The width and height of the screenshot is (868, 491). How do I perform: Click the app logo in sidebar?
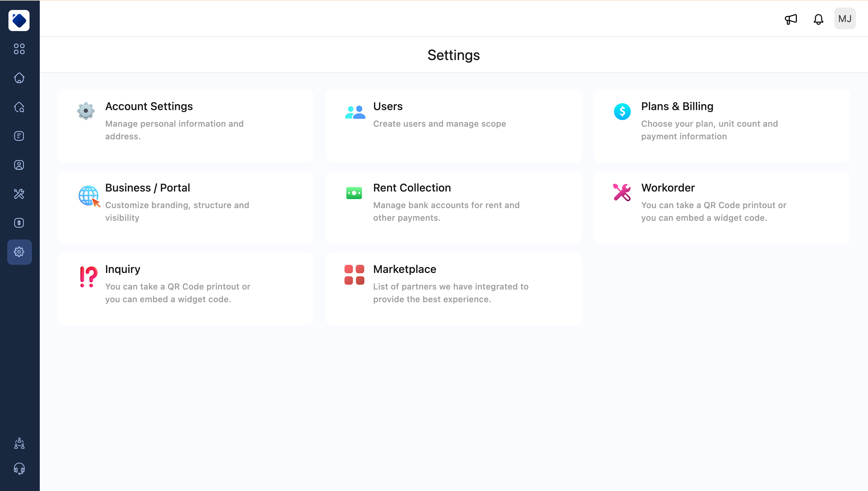pos(19,20)
